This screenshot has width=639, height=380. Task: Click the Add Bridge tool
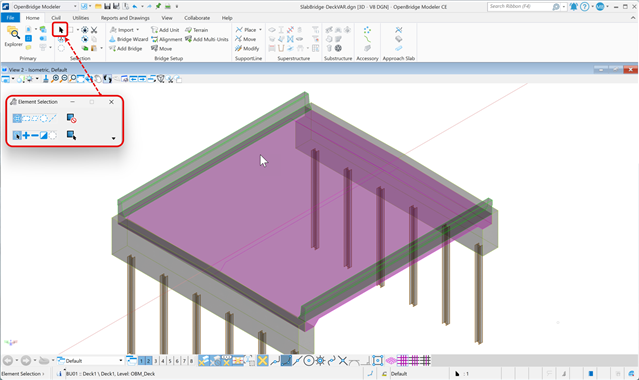point(126,49)
